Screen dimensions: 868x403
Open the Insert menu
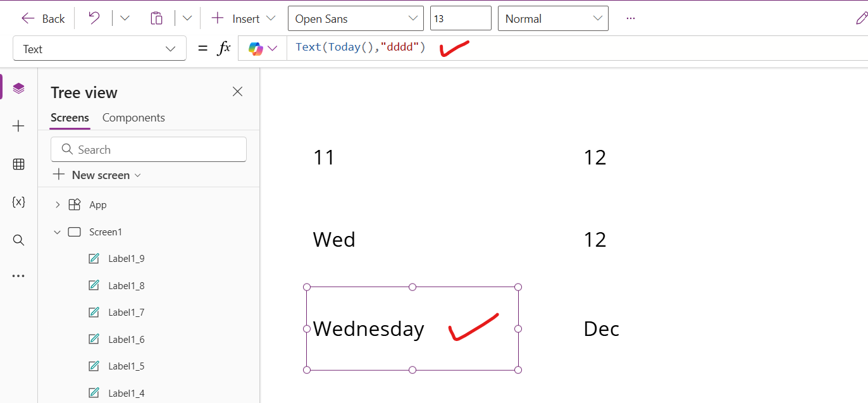tap(243, 18)
